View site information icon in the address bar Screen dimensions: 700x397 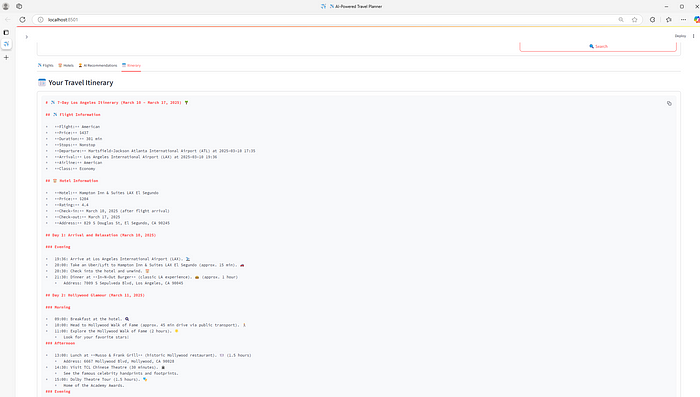[40, 20]
